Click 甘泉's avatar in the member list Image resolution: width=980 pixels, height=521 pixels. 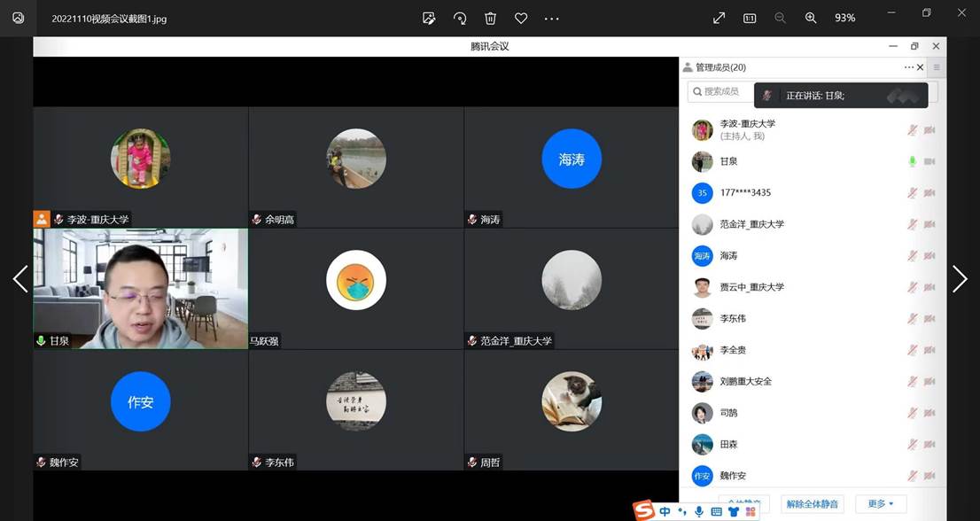[703, 161]
